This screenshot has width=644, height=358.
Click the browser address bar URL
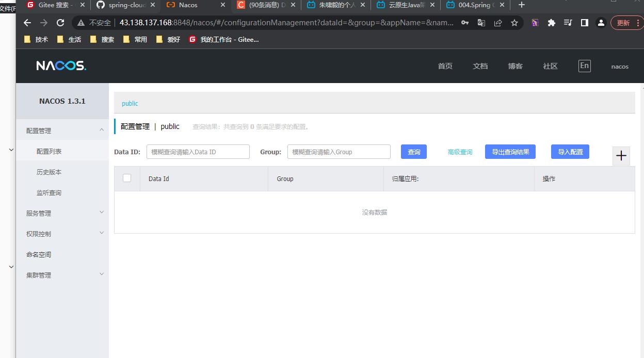(286, 23)
